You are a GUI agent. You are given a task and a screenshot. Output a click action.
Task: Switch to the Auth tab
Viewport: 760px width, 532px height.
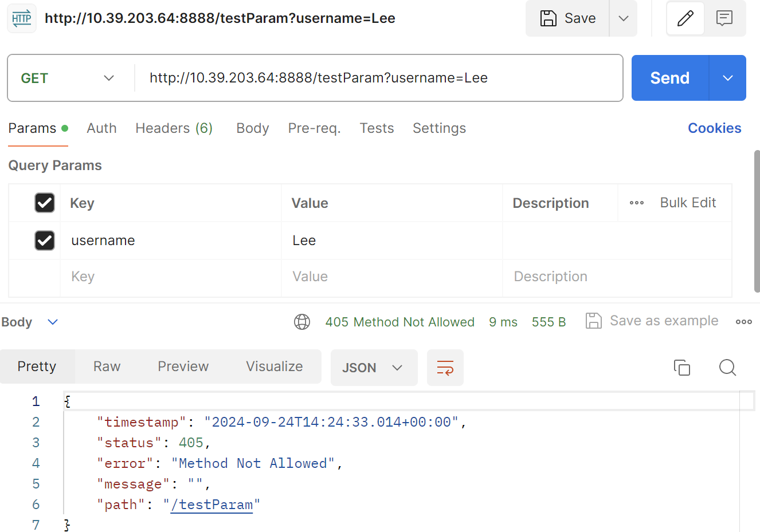(x=101, y=128)
